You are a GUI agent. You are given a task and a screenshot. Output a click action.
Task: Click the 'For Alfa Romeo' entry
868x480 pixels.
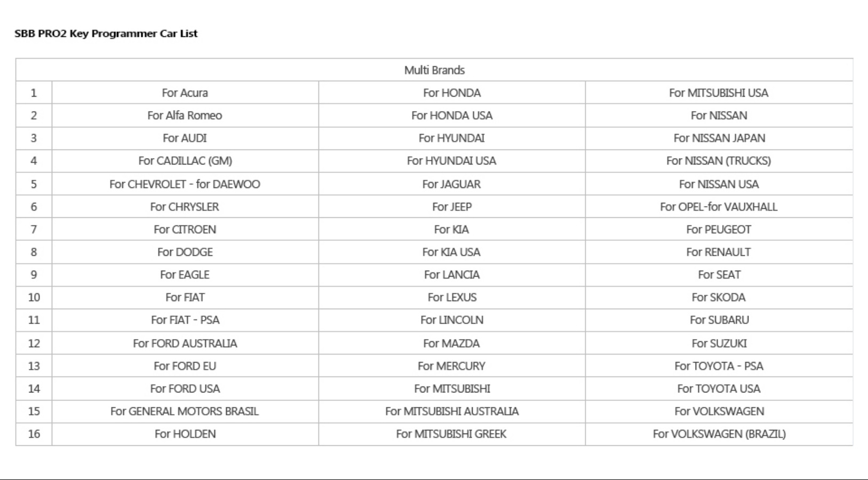pyautogui.click(x=185, y=115)
